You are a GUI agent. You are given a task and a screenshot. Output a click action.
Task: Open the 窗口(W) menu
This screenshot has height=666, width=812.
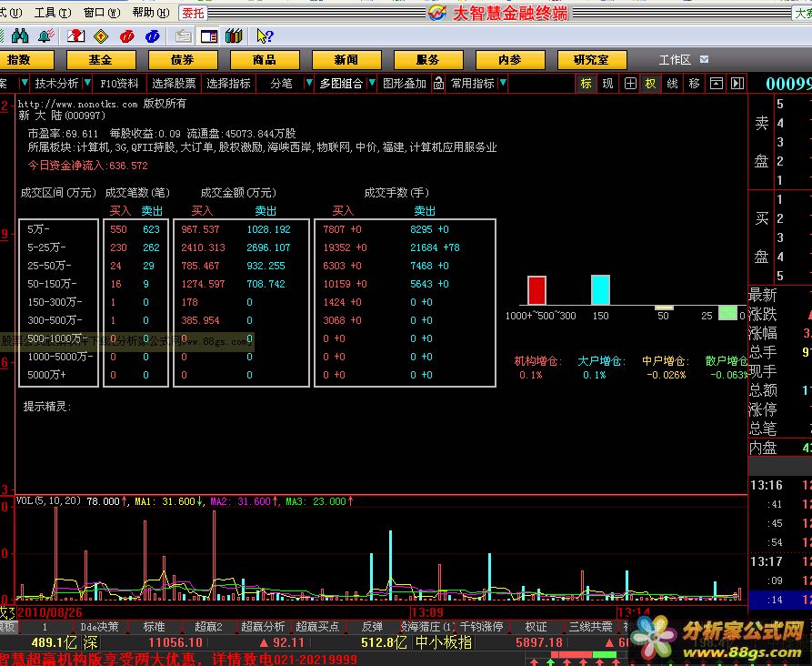pyautogui.click(x=102, y=13)
